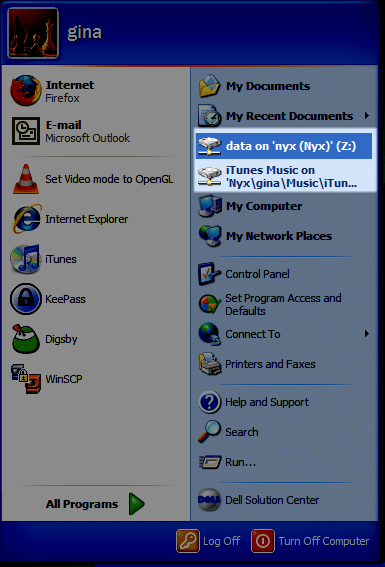This screenshot has height=567, width=385.
Task: Expand the My Recent Documents submenu arrow
Action: click(x=367, y=116)
